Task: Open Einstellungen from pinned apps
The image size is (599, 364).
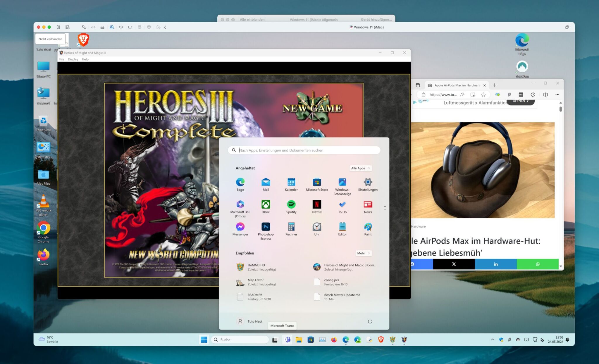Action: tap(368, 184)
